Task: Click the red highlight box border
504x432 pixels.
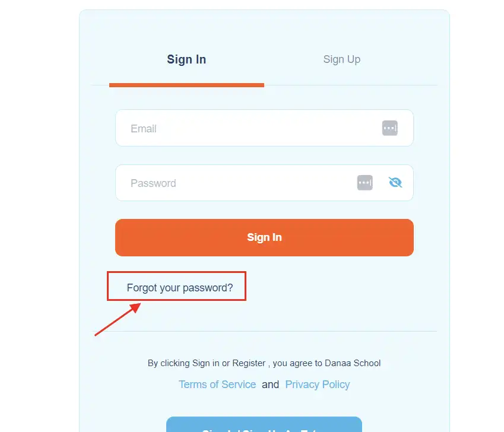Action: pyautogui.click(x=176, y=272)
